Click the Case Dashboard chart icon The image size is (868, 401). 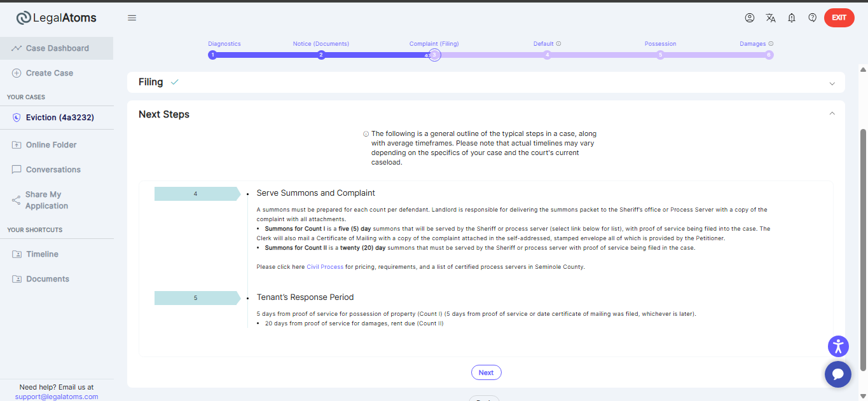pyautogui.click(x=17, y=48)
